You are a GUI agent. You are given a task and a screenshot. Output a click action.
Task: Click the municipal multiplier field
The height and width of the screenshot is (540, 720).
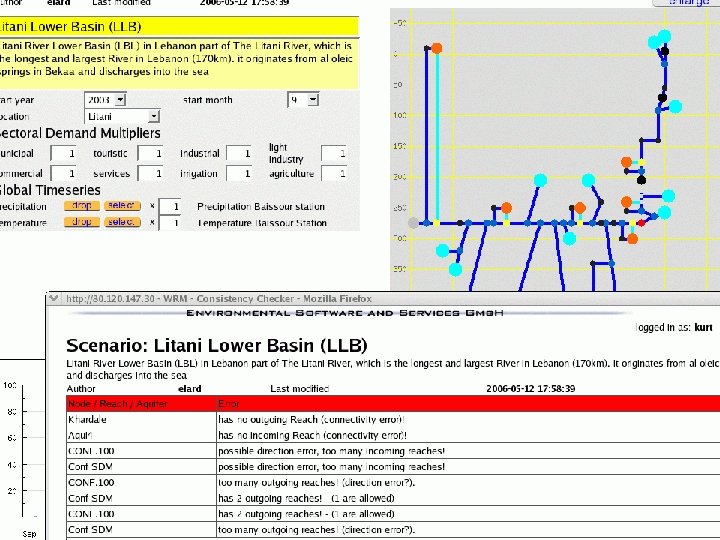63,153
